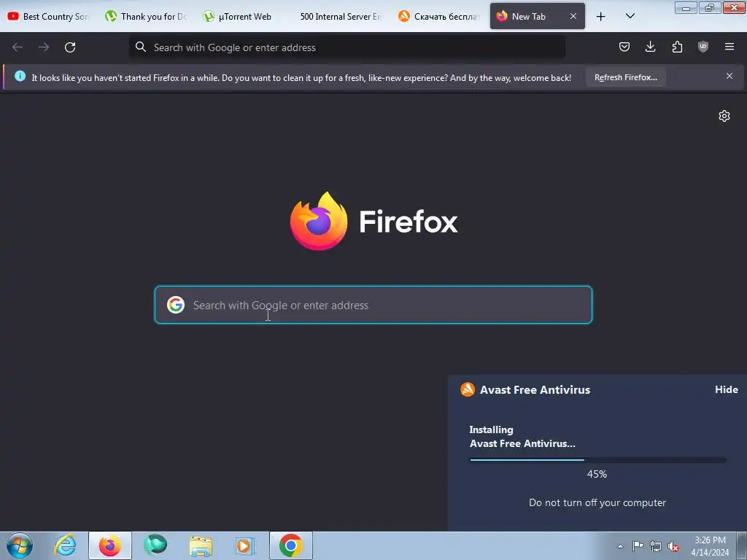Click the Google logo in search box
Image resolution: width=747 pixels, height=560 pixels.
pos(176,305)
